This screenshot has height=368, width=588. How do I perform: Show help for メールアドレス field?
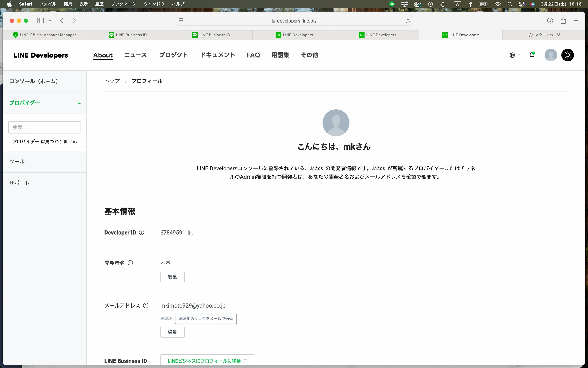(146, 305)
